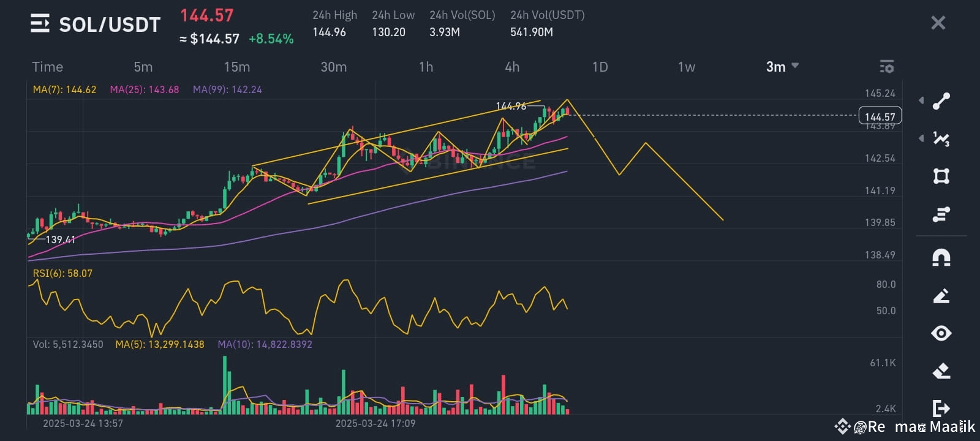The height and width of the screenshot is (441, 980).
Task: Click the RSI(6): 58.07 label
Action: tap(62, 273)
